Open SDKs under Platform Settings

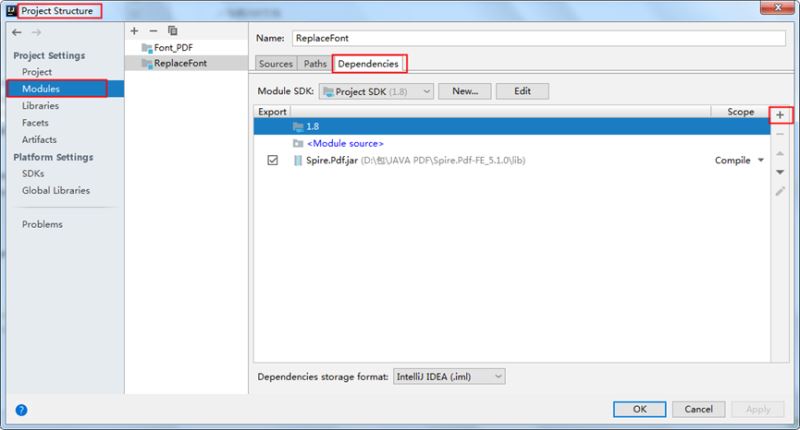point(33,173)
